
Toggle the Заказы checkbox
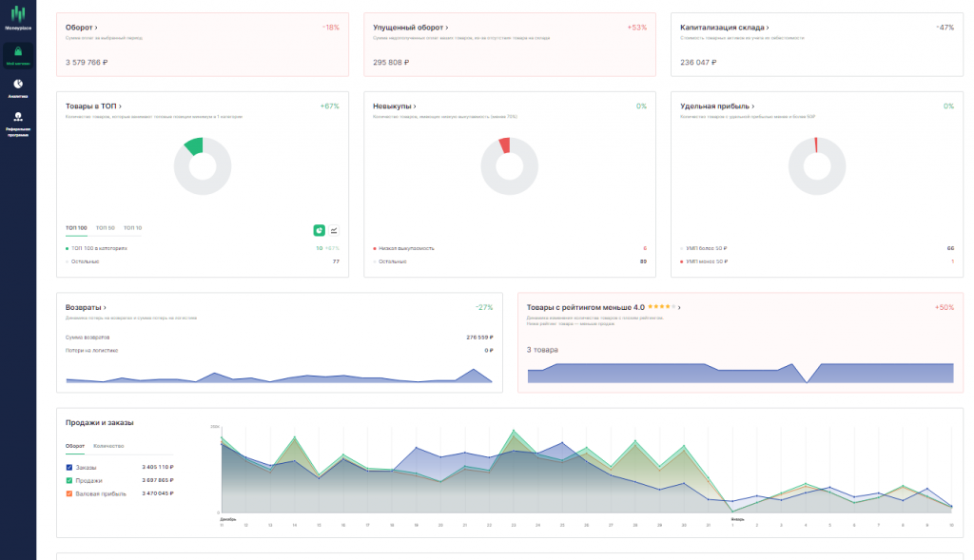(x=69, y=468)
